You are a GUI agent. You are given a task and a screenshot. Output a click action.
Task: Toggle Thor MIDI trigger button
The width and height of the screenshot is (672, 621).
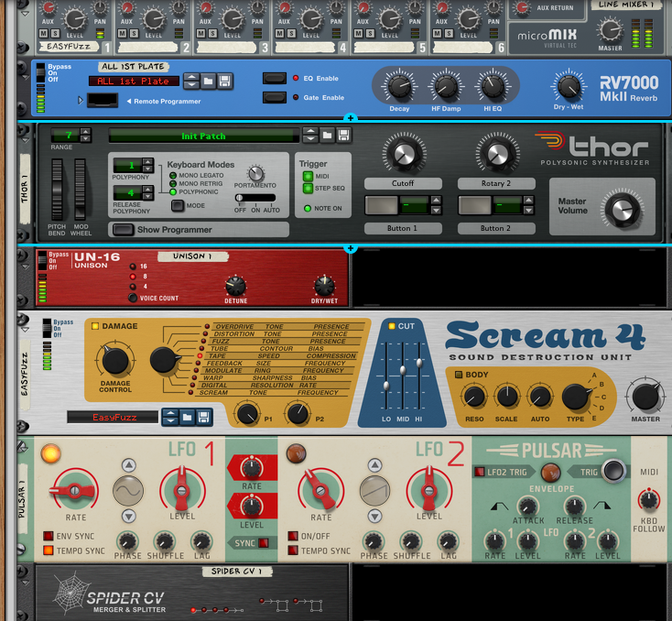point(308,176)
